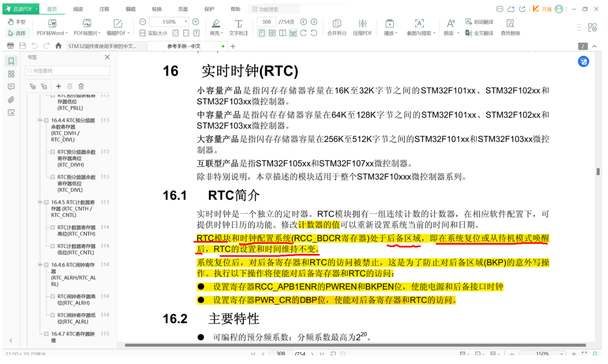Click the floating translate icon on page

click(583, 61)
